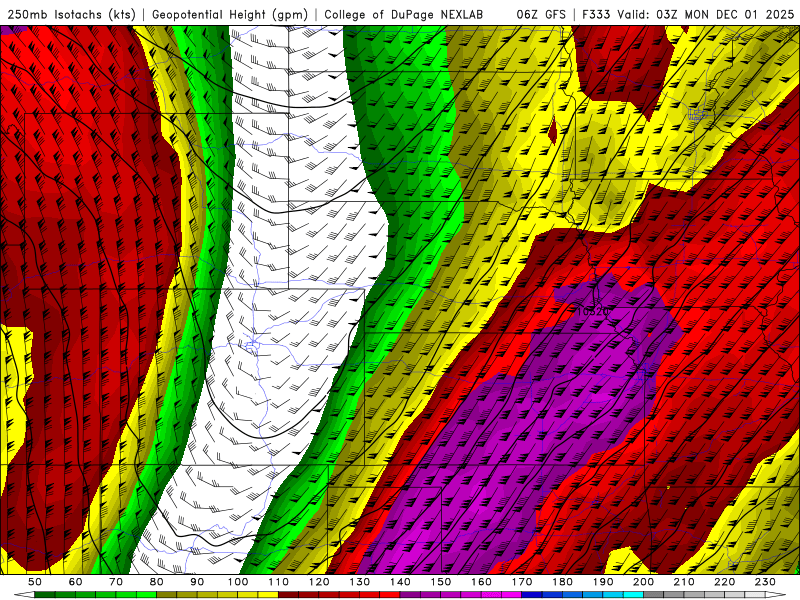Click the 90 knot colorbar label
Screen dimensions: 800x600
coord(197,582)
